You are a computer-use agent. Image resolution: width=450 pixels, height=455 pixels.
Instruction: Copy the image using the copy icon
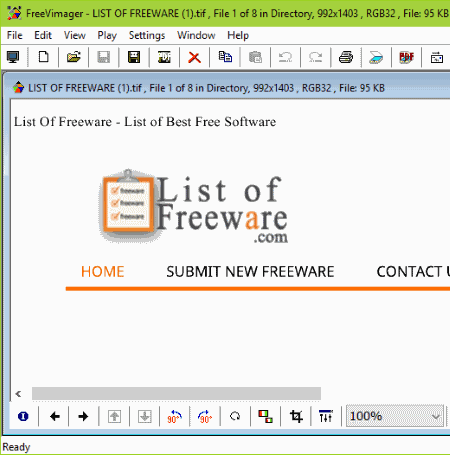(x=225, y=57)
